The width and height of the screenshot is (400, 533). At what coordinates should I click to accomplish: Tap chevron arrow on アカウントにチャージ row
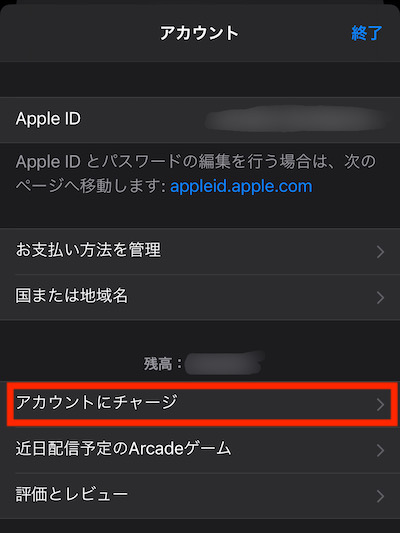tap(381, 405)
